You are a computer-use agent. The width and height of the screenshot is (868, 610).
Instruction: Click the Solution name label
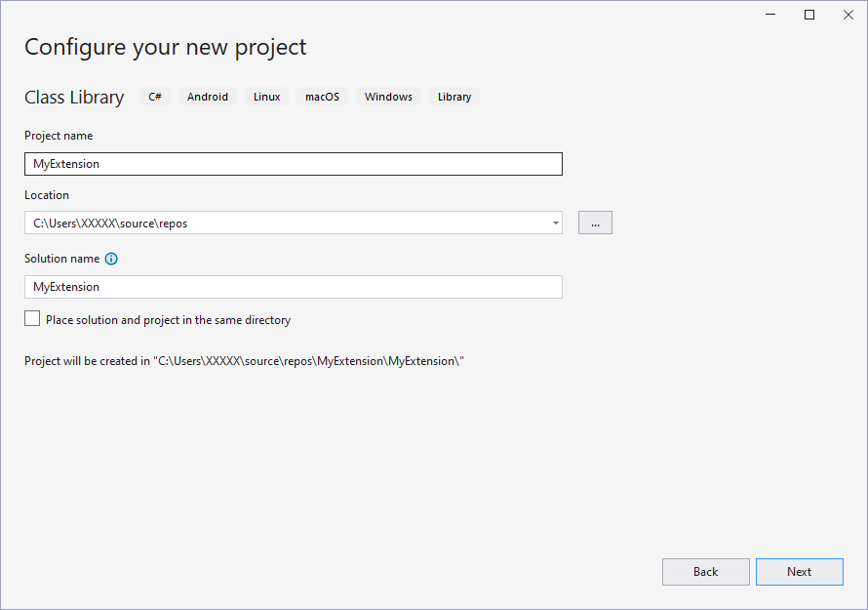point(62,259)
